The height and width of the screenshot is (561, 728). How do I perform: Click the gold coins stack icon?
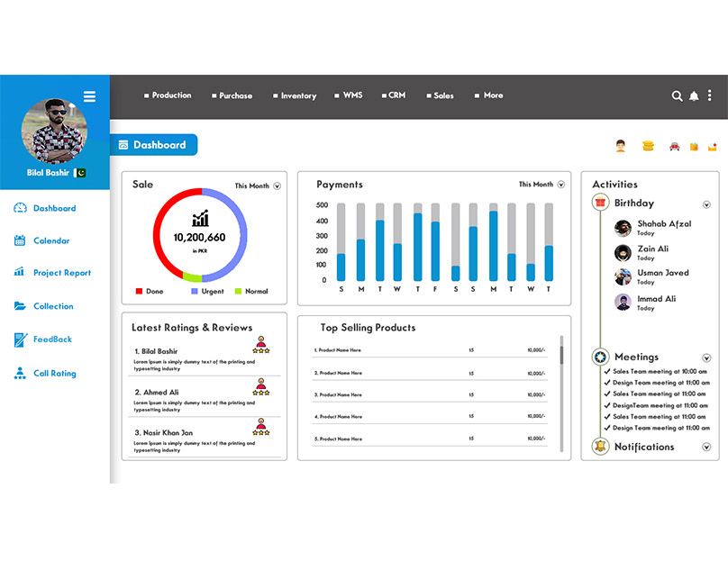point(647,146)
